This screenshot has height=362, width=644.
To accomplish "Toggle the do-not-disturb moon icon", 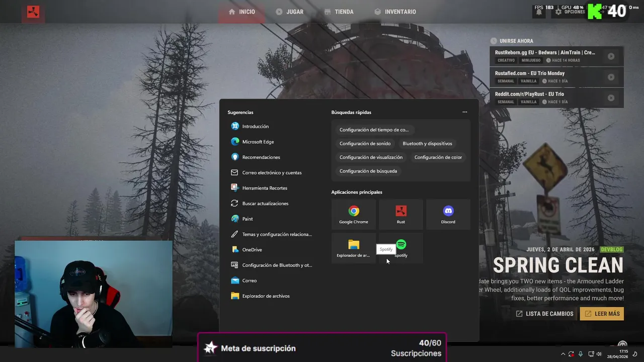I will pyautogui.click(x=635, y=354).
